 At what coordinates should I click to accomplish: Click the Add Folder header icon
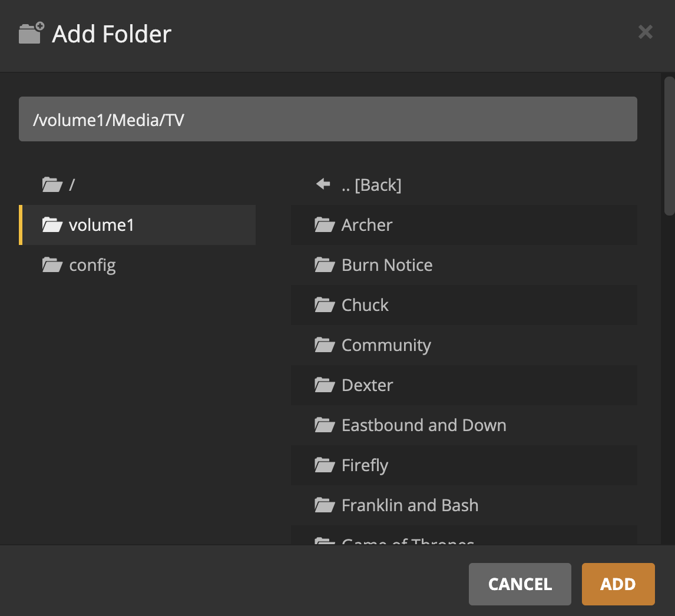31,33
